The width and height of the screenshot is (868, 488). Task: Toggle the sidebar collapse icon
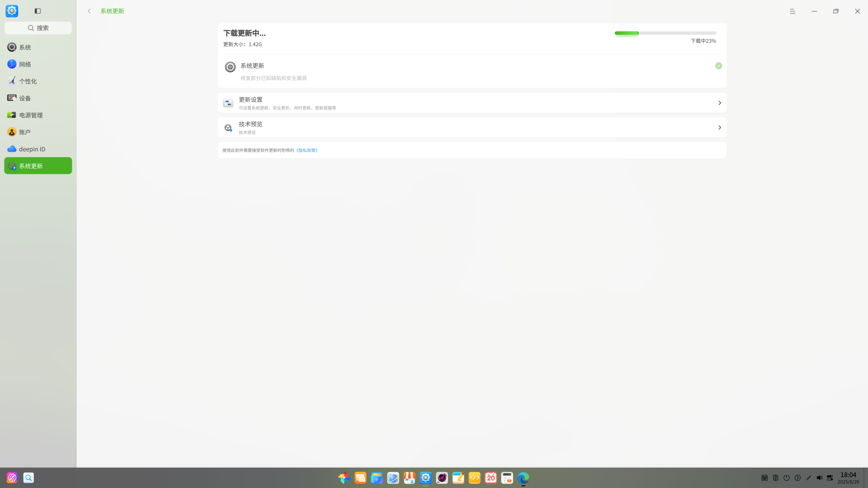click(x=38, y=11)
